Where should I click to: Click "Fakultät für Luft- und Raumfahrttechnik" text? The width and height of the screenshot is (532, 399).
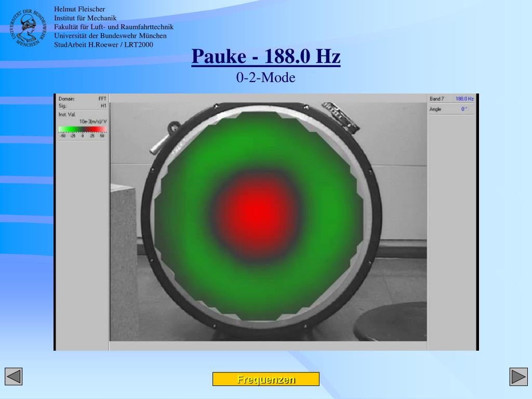tap(114, 27)
